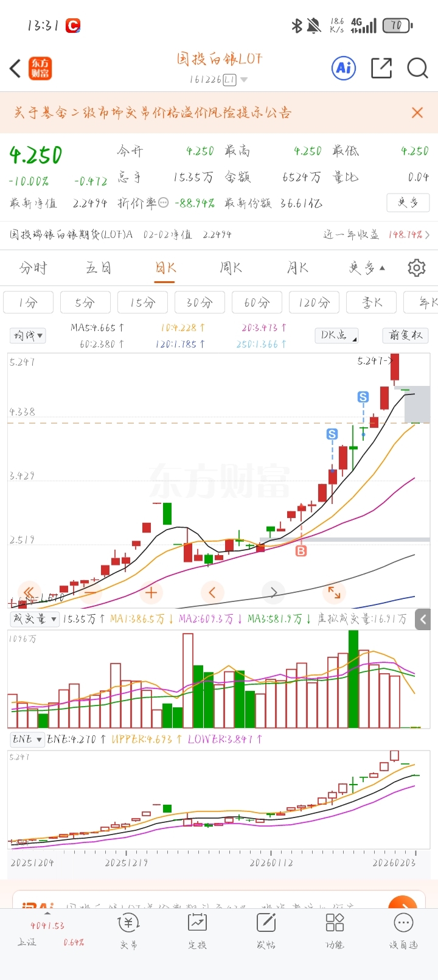Select the 日K chart tab
The width and height of the screenshot is (438, 980).
point(165,268)
